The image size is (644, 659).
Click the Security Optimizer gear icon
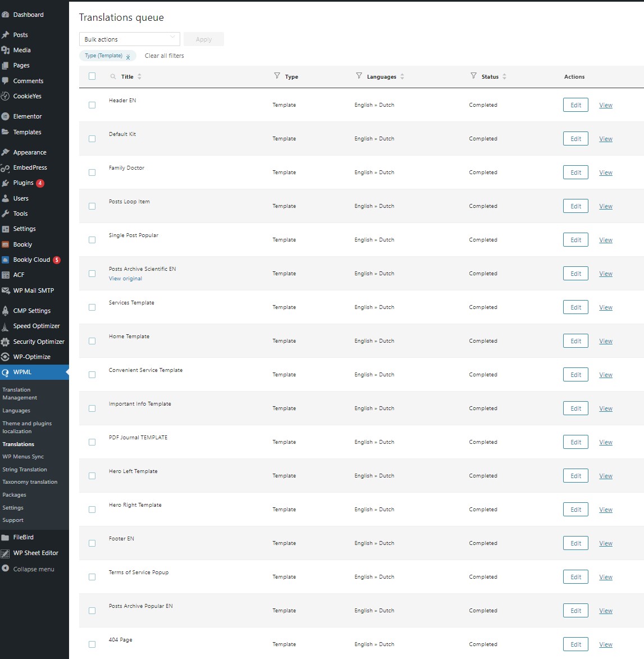click(6, 342)
